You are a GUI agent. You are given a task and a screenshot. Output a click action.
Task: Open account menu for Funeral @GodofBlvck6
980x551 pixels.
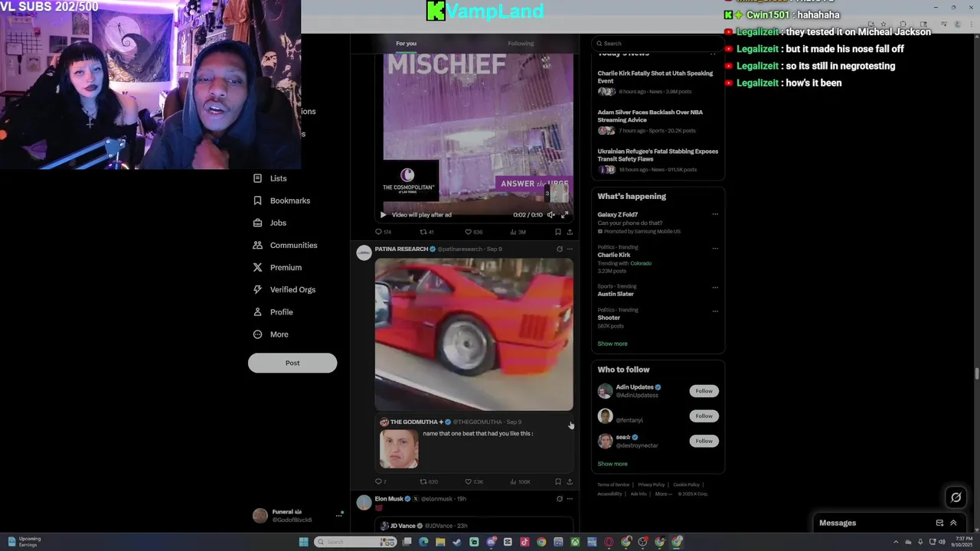pyautogui.click(x=297, y=515)
